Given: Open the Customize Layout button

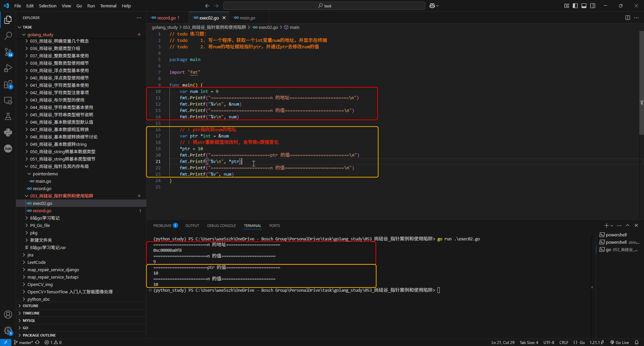Looking at the screenshot, I should tap(567, 6).
